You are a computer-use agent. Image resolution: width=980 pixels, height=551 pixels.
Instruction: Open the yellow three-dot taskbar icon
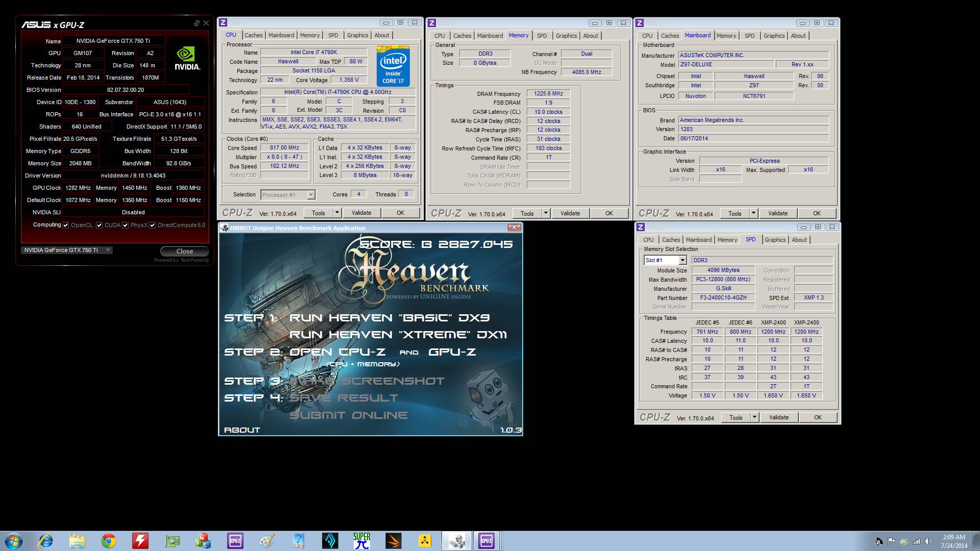coord(425,540)
